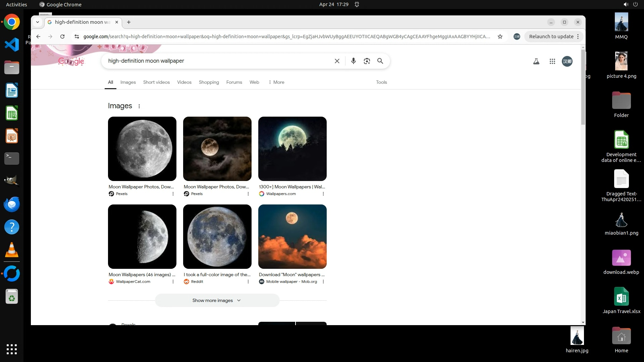Image resolution: width=644 pixels, height=362 pixels.
Task: Bookmark this page with star icon
Action: coord(500,37)
